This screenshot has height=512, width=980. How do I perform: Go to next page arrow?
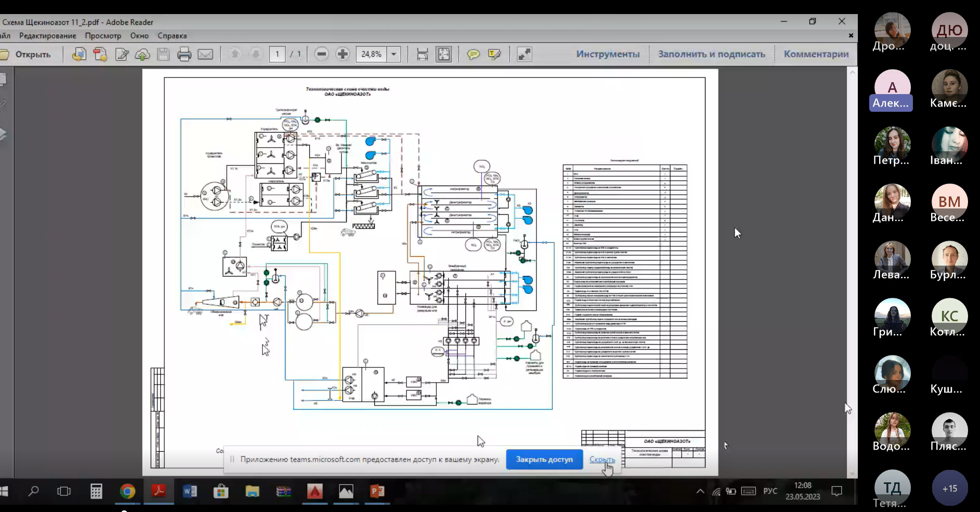point(256,54)
